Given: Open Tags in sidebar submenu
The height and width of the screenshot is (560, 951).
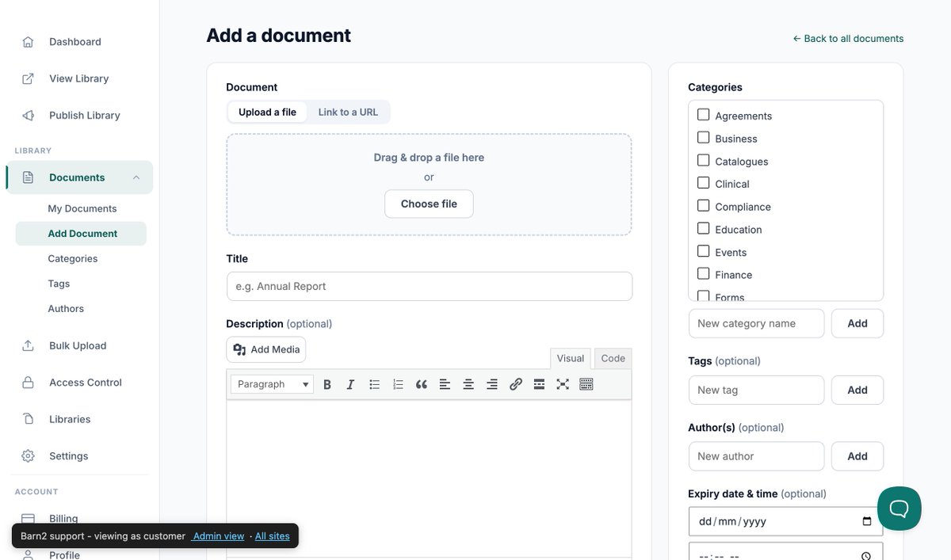Looking at the screenshot, I should tap(59, 284).
